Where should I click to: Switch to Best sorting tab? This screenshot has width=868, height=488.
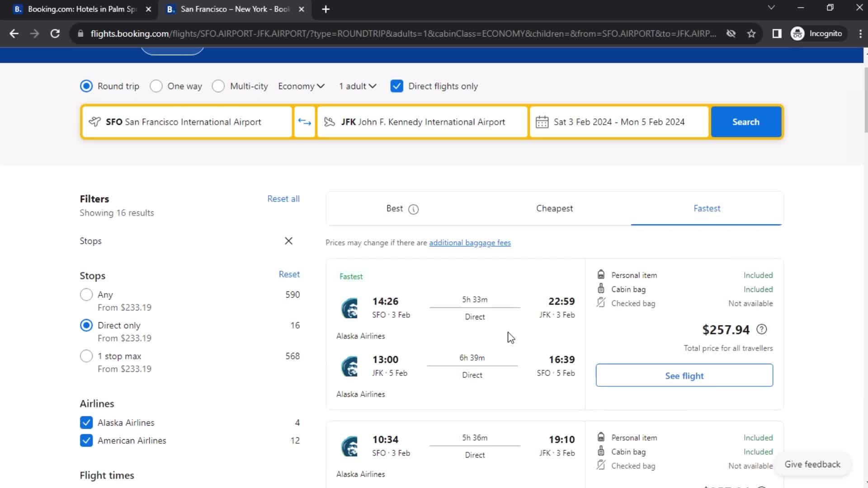click(x=402, y=208)
